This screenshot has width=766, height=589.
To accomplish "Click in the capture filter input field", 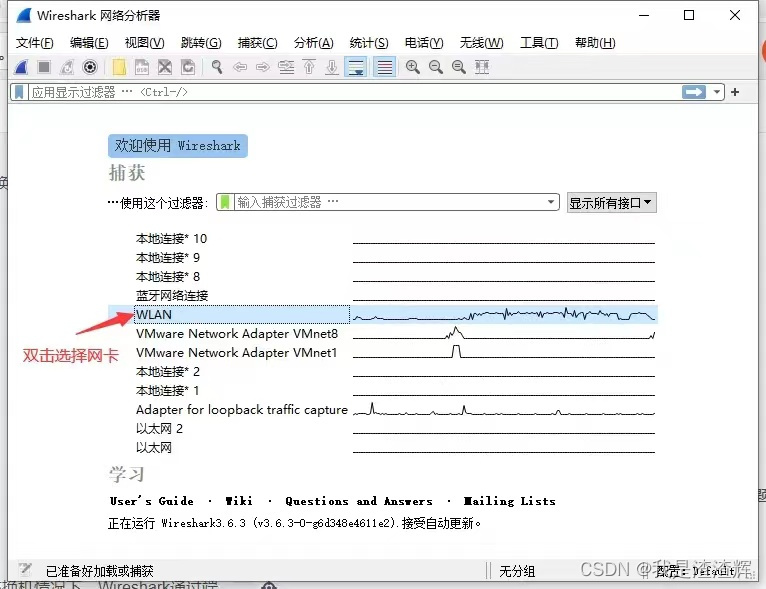I will click(389, 202).
